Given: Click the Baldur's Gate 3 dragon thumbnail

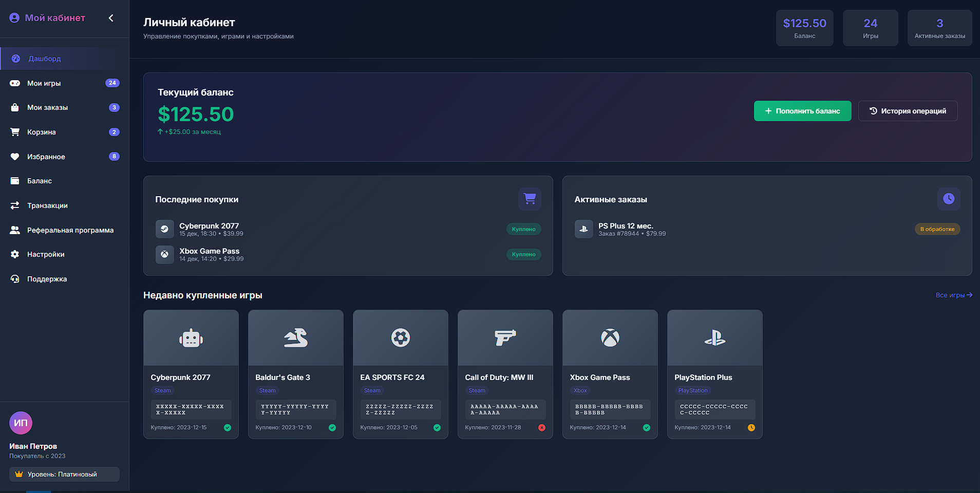Looking at the screenshot, I should point(296,338).
